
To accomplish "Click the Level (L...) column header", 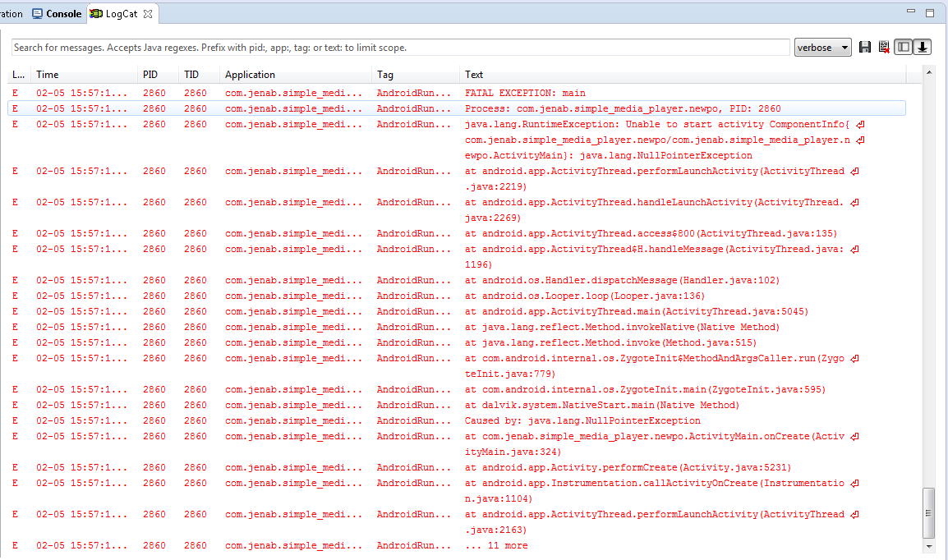I will pos(19,74).
